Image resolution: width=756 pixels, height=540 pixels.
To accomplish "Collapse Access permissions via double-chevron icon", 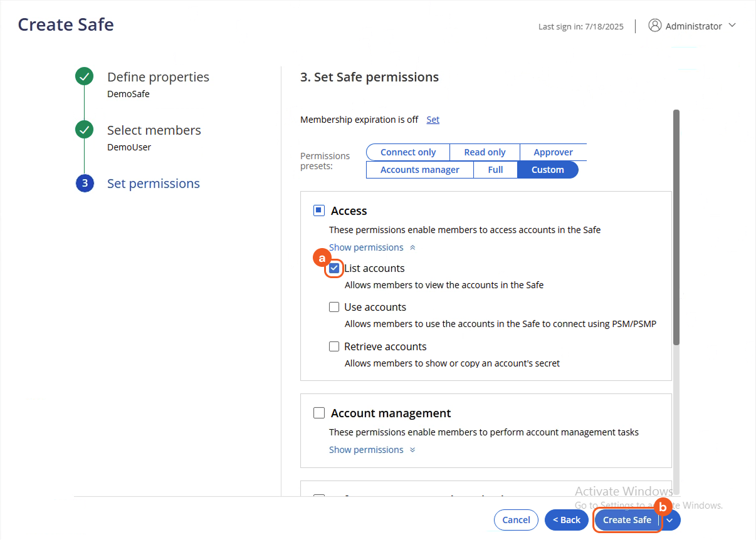I will point(412,247).
